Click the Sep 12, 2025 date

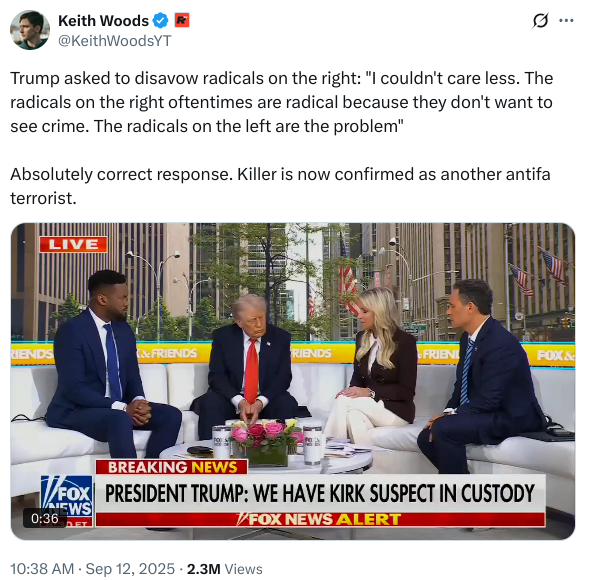[130, 569]
